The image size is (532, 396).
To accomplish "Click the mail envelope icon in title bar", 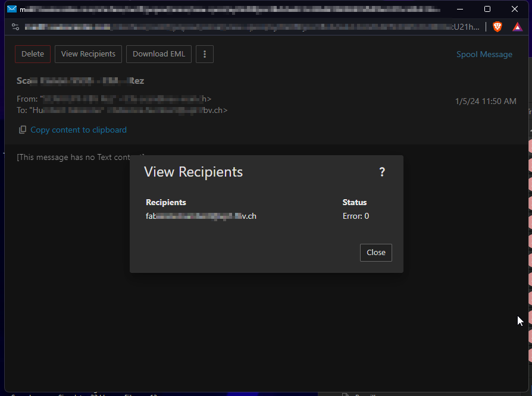I will 11,9.
